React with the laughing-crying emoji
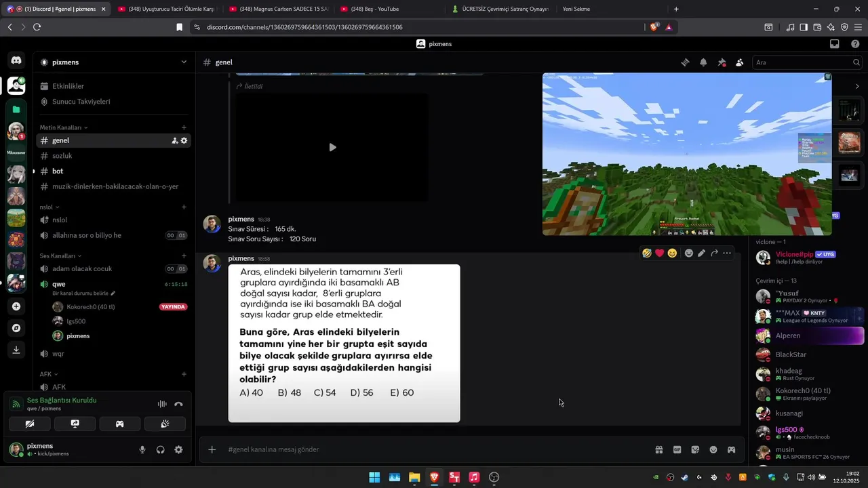Image resolution: width=868 pixels, height=488 pixels. [647, 253]
